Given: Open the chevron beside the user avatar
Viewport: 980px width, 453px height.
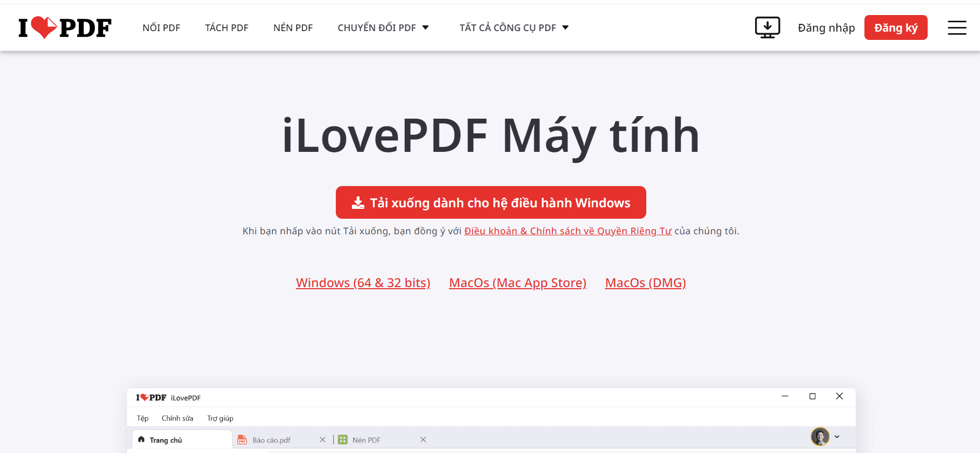Looking at the screenshot, I should 837,436.
